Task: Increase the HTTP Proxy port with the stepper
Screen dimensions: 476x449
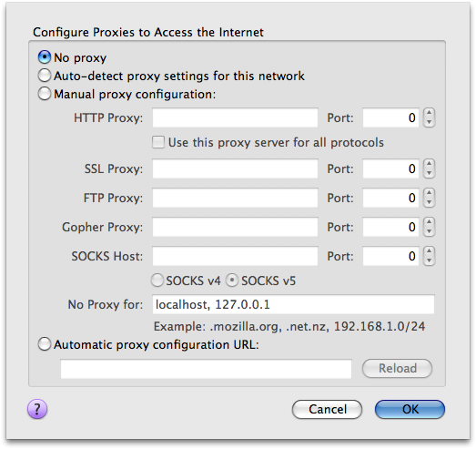Action: click(429, 113)
